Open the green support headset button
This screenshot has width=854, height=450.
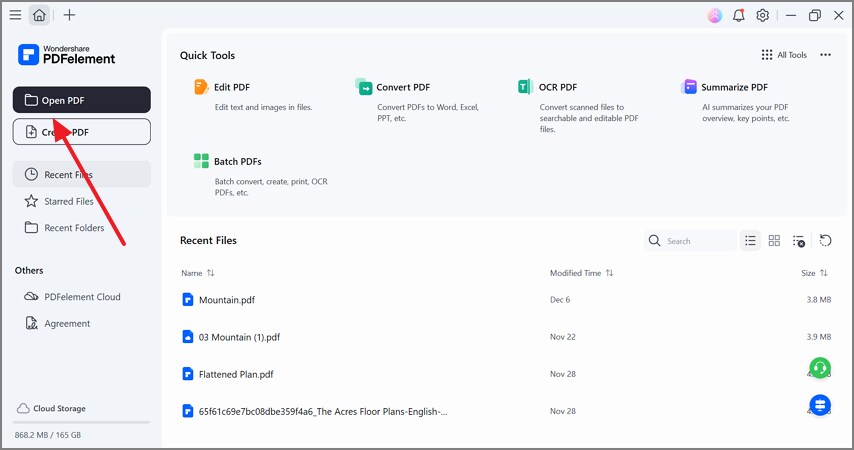(820, 368)
